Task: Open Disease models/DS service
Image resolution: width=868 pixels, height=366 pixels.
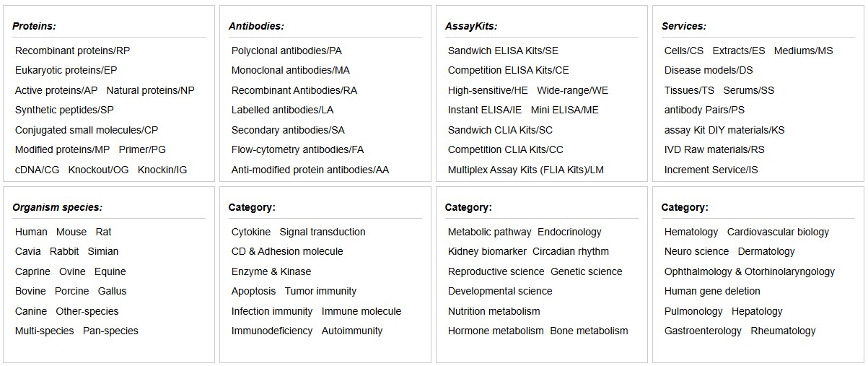Action: [x=709, y=70]
